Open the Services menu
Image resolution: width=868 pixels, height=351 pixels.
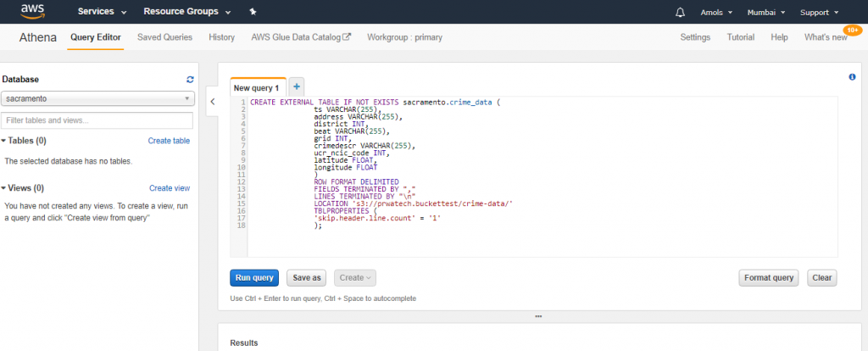102,12
